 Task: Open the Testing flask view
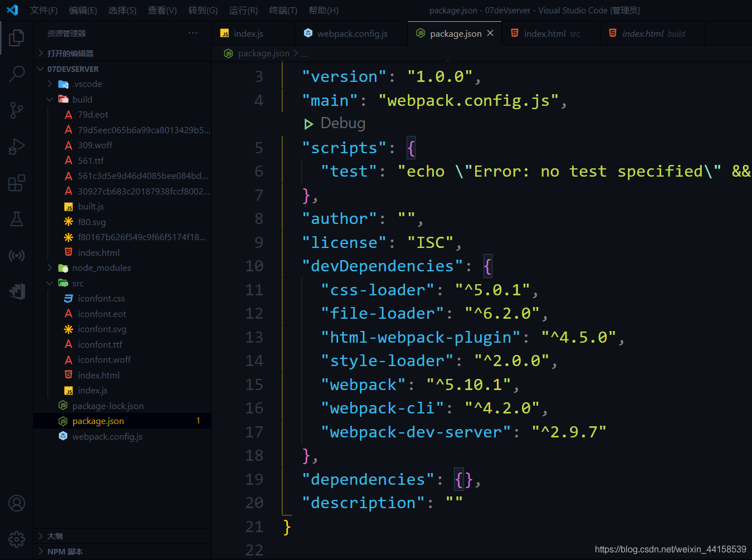pyautogui.click(x=17, y=219)
